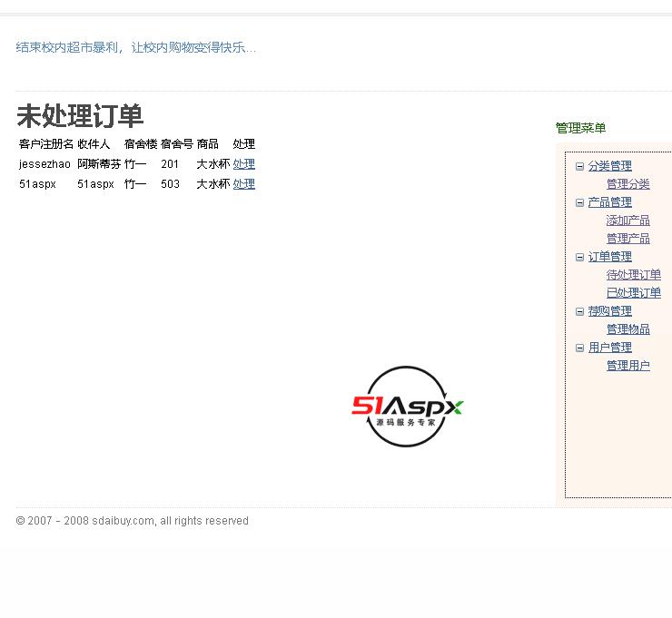Collapse the 产品管理 tree node icon
The image size is (672, 618).
(580, 202)
